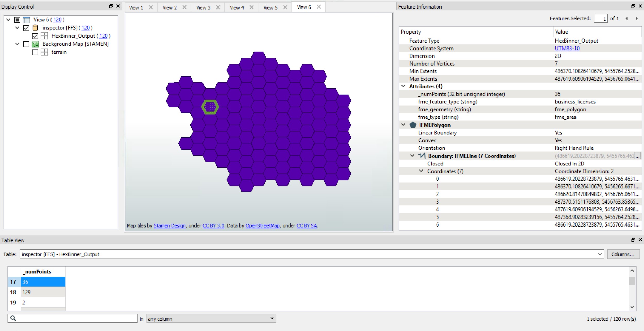Select the highlighted green hexagon on map
Viewport: 644px width, 331px height.
[x=210, y=107]
